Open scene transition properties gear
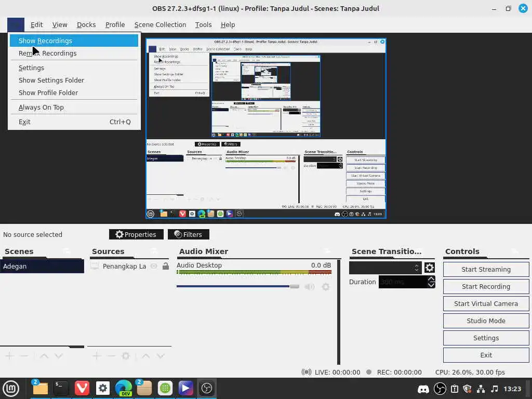The image size is (532, 399). click(x=430, y=268)
